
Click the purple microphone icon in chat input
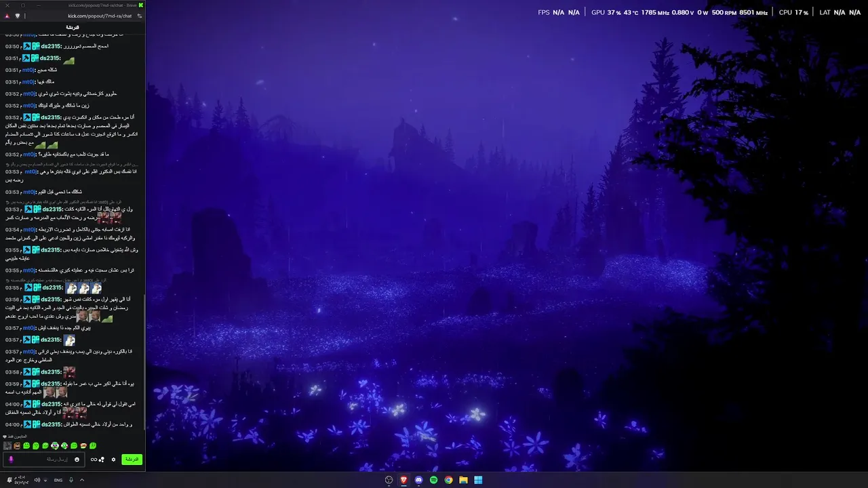pyautogui.click(x=11, y=460)
